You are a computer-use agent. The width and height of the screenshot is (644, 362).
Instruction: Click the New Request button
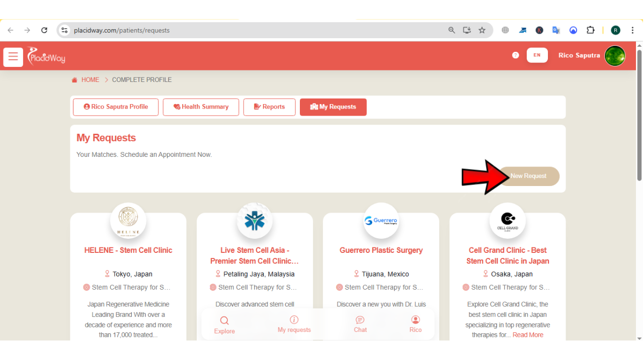tap(528, 176)
